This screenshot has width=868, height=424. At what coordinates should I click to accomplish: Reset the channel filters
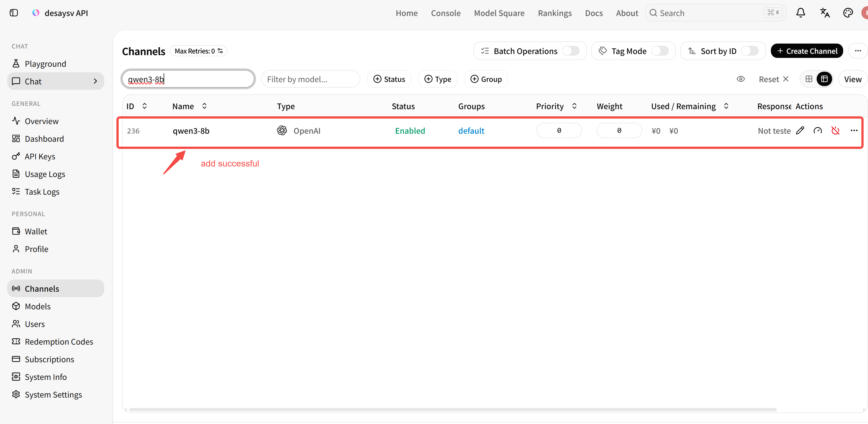tap(773, 79)
